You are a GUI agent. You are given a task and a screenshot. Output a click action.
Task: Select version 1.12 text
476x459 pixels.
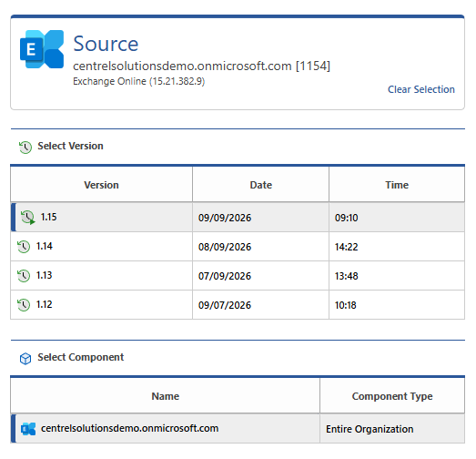(45, 304)
